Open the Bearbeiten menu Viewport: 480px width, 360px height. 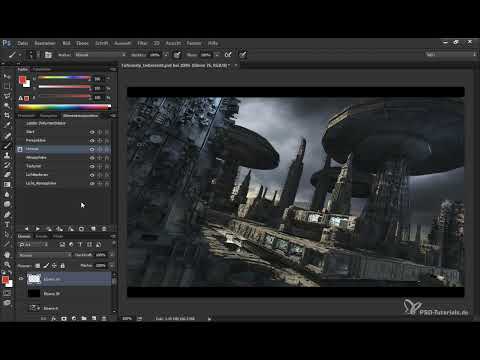point(45,43)
